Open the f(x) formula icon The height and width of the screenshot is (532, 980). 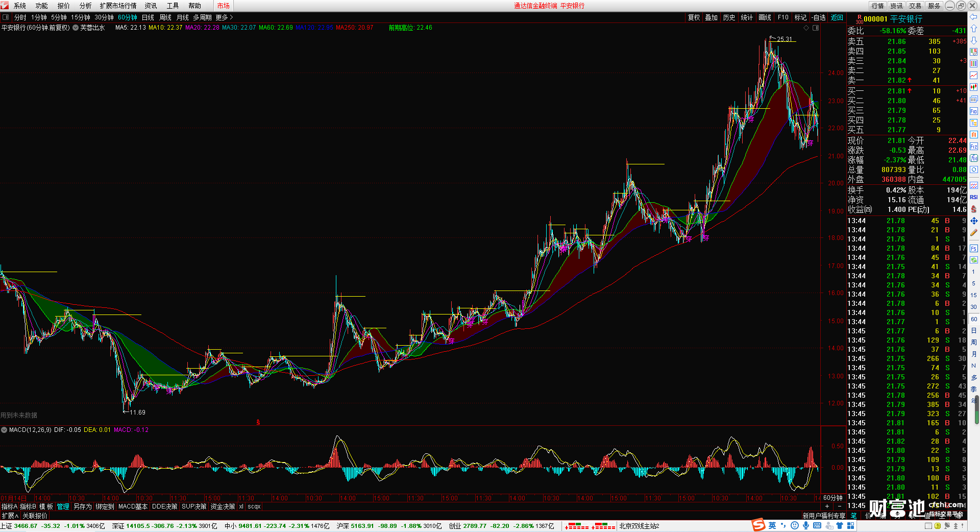(x=974, y=158)
